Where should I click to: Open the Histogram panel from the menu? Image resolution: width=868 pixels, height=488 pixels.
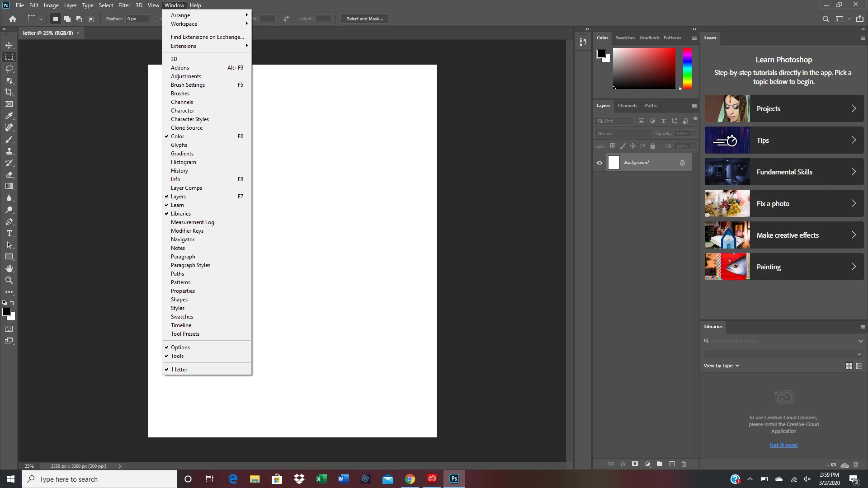point(183,162)
